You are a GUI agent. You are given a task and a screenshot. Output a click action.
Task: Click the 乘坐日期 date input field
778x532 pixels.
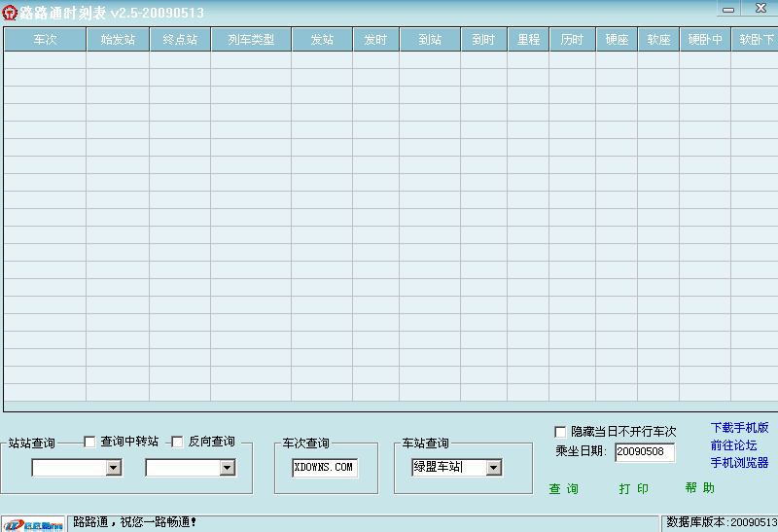[x=644, y=452]
